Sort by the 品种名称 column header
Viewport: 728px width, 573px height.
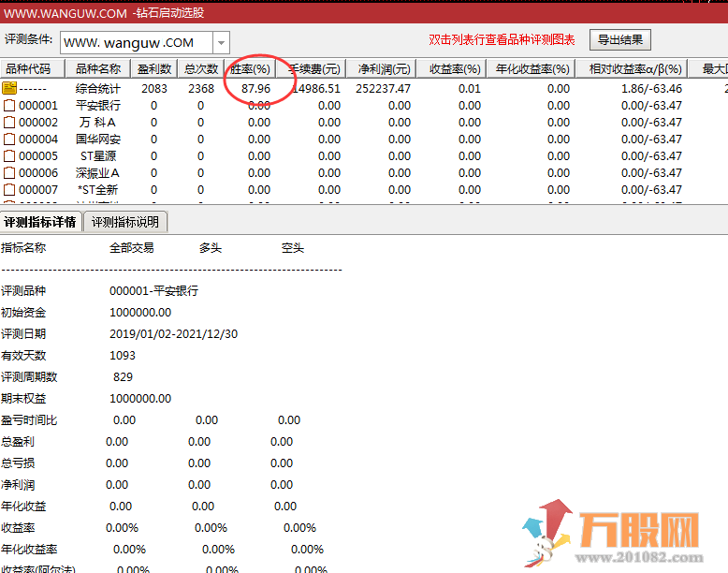pyautogui.click(x=97, y=69)
